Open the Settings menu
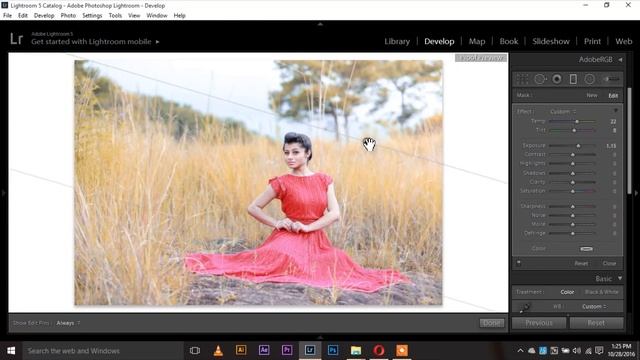The width and height of the screenshot is (640, 360). (92, 16)
